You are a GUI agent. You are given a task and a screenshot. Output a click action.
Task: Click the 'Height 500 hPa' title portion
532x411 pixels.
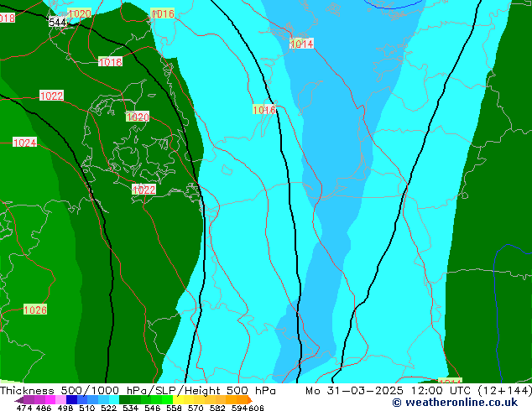coord(230,391)
